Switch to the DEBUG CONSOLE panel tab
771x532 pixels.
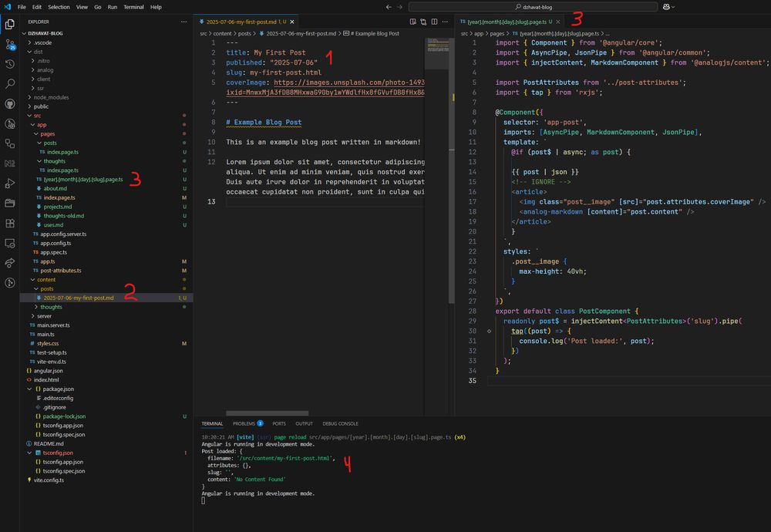340,423
